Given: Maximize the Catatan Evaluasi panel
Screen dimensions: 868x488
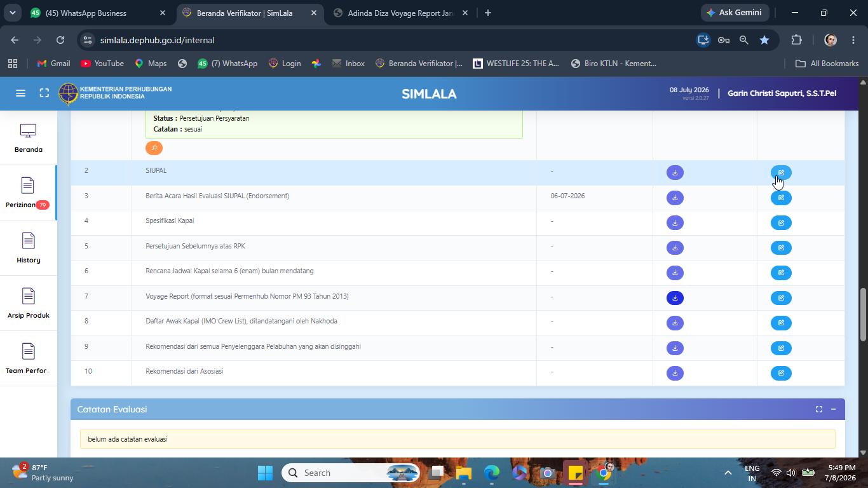Looking at the screenshot, I should tap(818, 409).
